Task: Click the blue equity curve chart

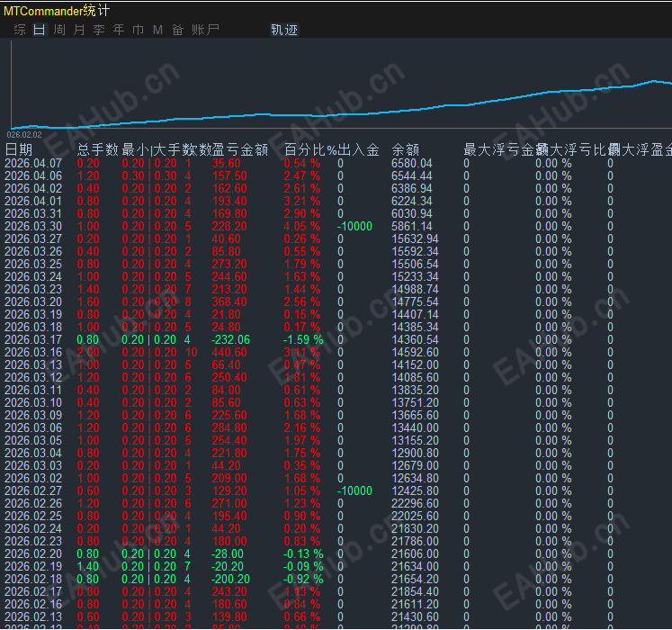Action: coord(341,105)
